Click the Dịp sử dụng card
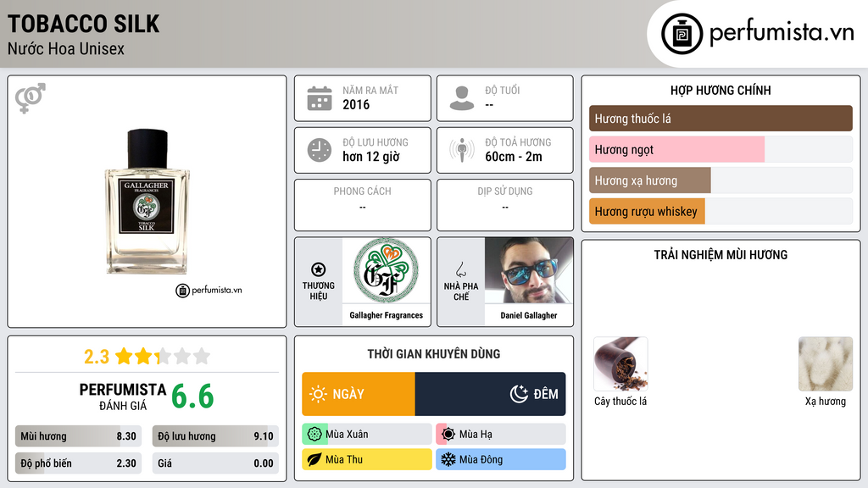 505,205
